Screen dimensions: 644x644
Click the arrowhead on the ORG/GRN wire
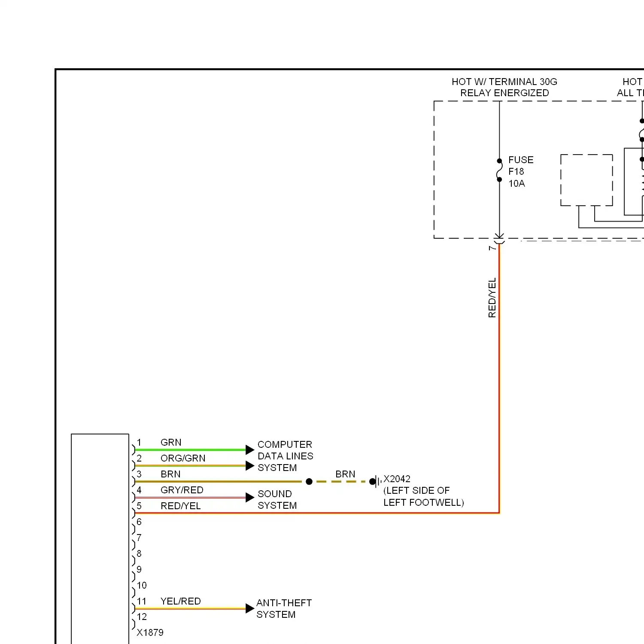(x=250, y=465)
